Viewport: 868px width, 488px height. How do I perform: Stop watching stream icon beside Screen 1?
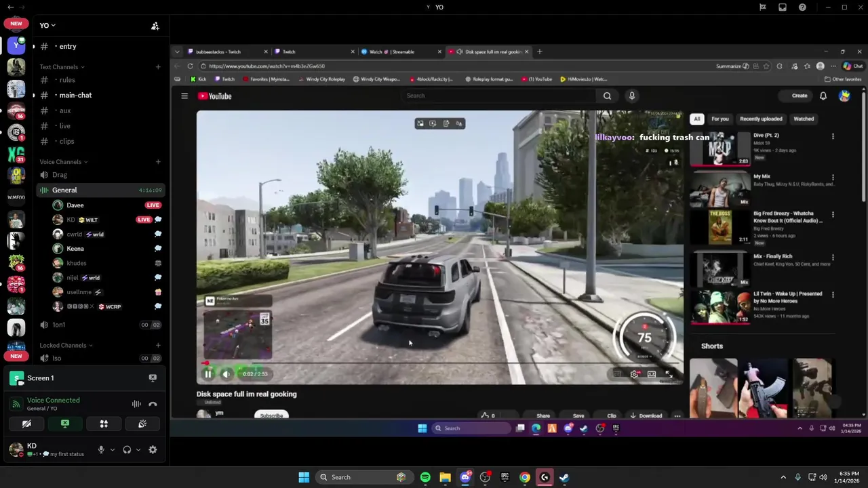pos(153,378)
